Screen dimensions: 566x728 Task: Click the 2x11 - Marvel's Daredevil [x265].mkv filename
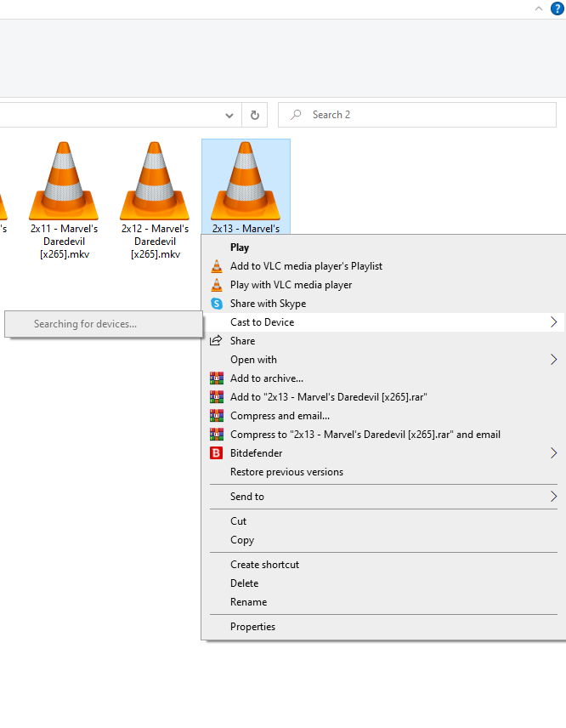point(64,242)
